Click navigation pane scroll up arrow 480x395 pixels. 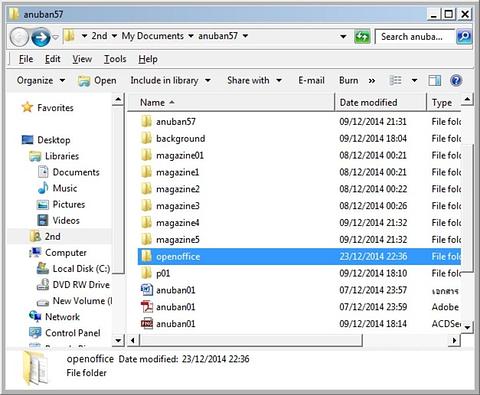tap(118, 99)
